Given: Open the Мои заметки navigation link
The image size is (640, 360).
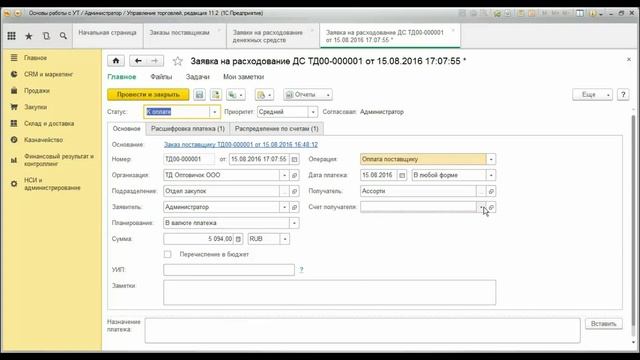Looking at the screenshot, I should 244,77.
